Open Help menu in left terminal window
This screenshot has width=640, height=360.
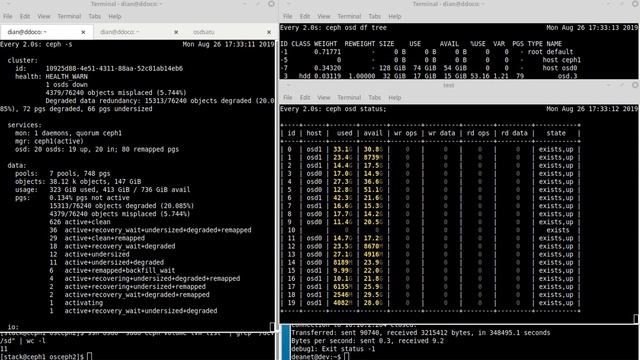[115, 16]
